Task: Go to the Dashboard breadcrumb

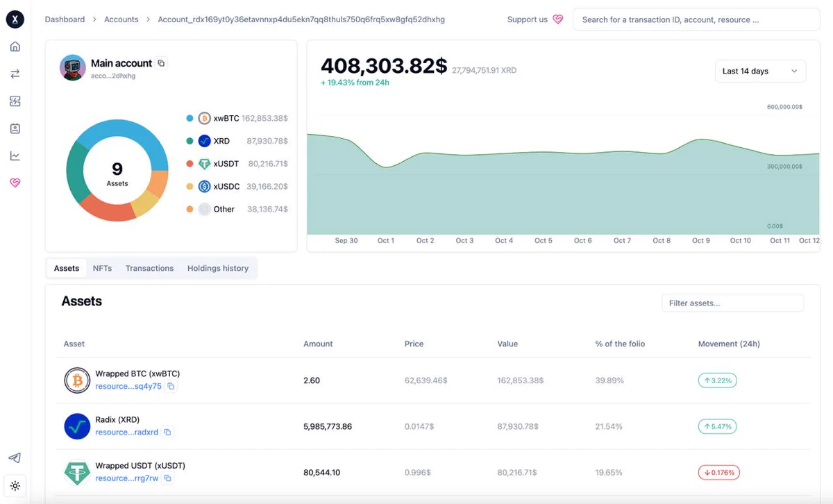Action: pyautogui.click(x=65, y=19)
